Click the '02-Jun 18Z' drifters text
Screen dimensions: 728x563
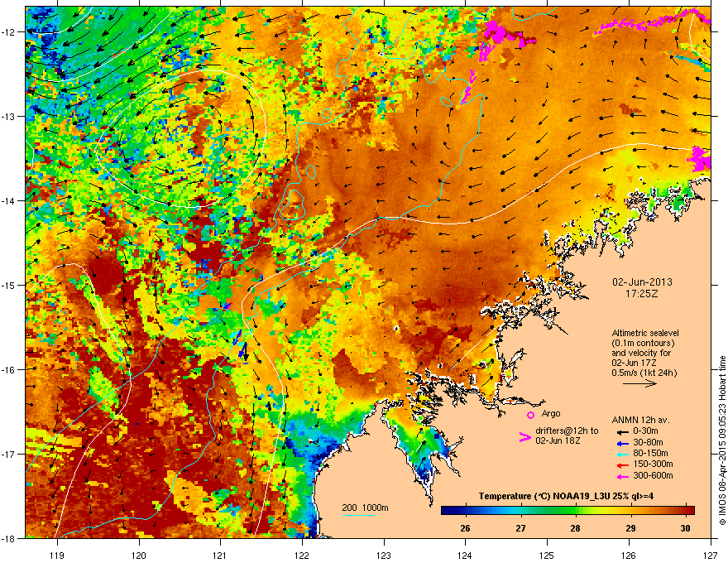pos(557,440)
